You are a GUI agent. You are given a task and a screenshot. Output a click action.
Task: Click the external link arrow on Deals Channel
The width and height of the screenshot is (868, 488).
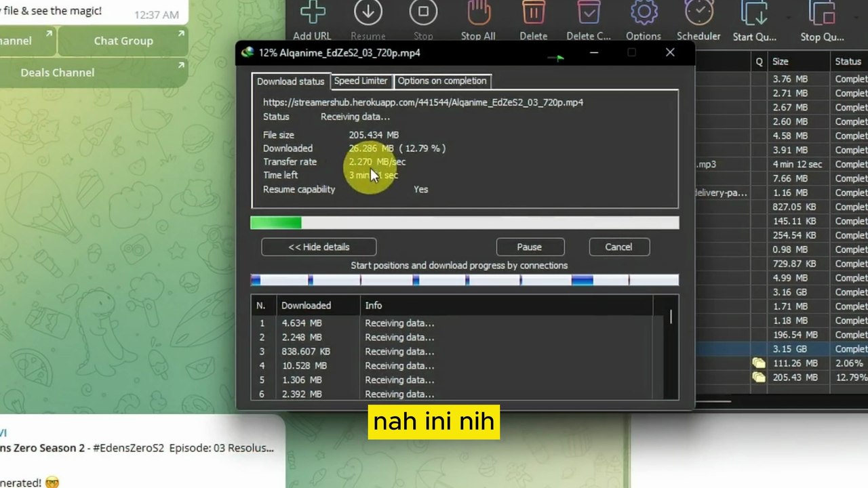(181, 65)
